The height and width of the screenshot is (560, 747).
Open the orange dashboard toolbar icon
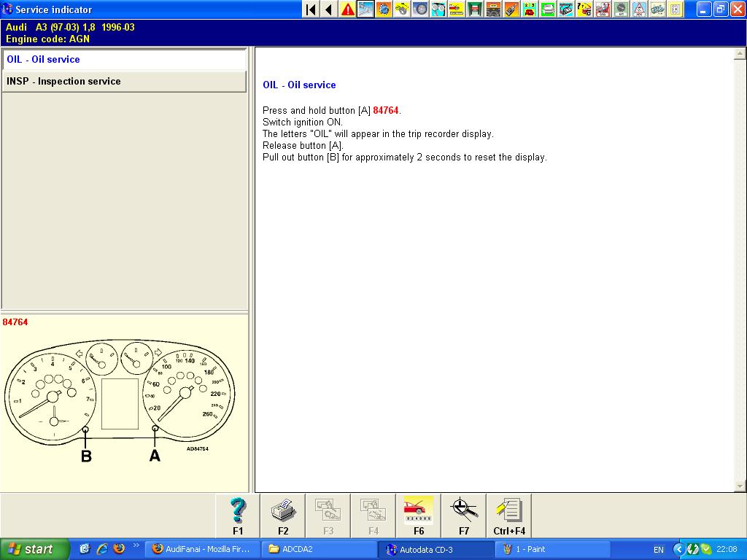(493, 9)
